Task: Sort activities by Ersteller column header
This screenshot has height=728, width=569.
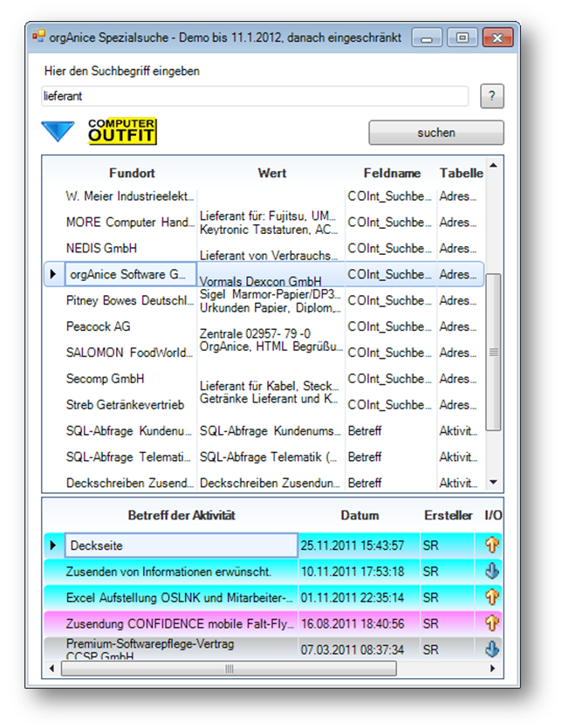Action: [x=448, y=515]
